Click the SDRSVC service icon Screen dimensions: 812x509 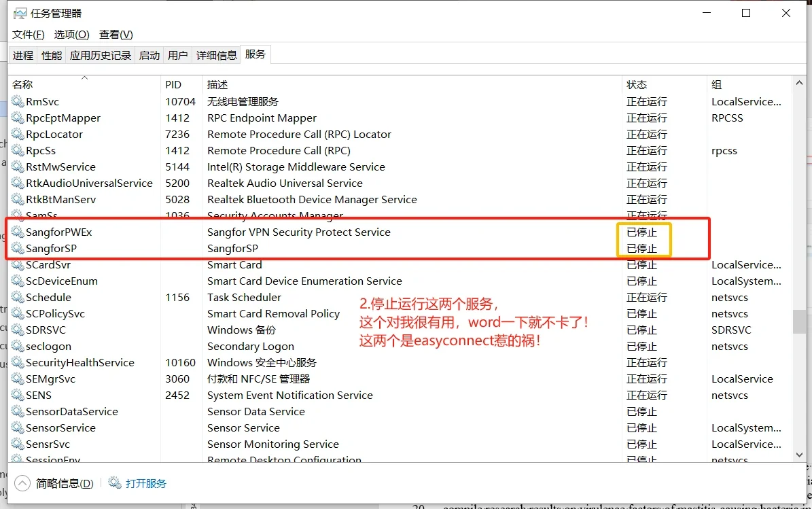18,330
